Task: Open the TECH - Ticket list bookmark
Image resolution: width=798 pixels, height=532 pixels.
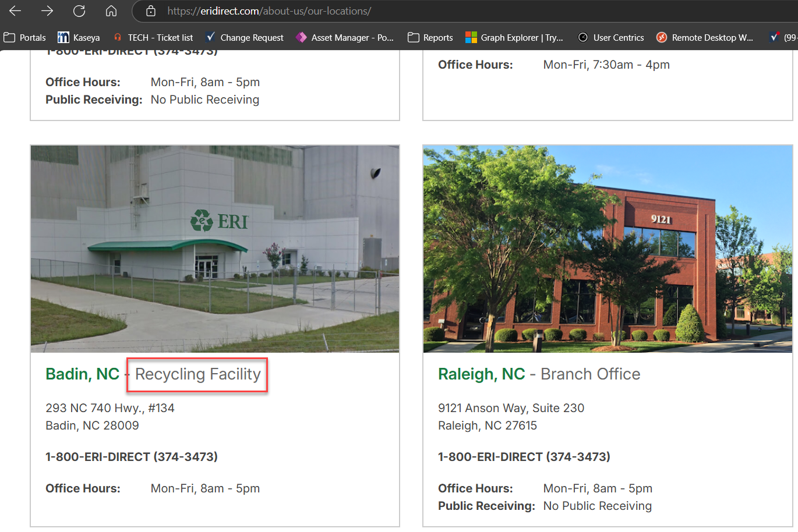Action: [x=154, y=37]
